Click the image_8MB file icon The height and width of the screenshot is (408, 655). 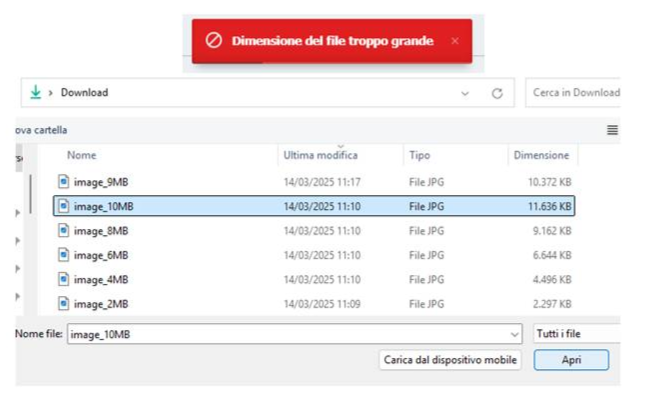pyautogui.click(x=63, y=230)
